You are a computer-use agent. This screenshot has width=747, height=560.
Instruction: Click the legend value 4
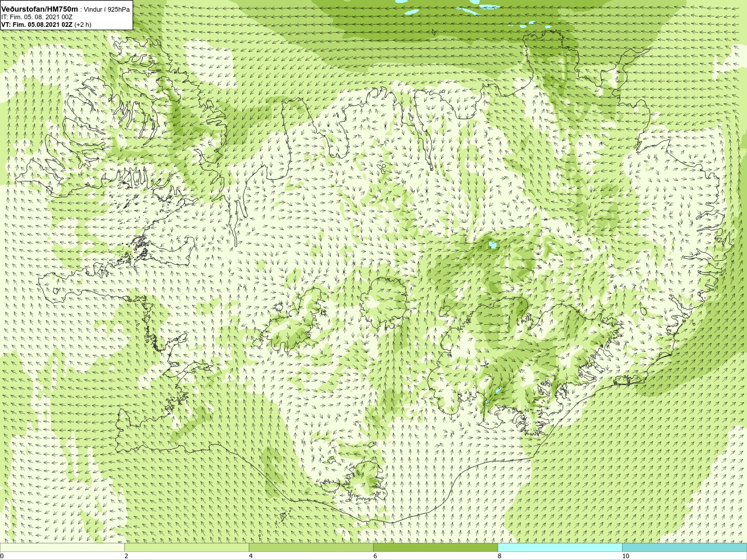250,556
